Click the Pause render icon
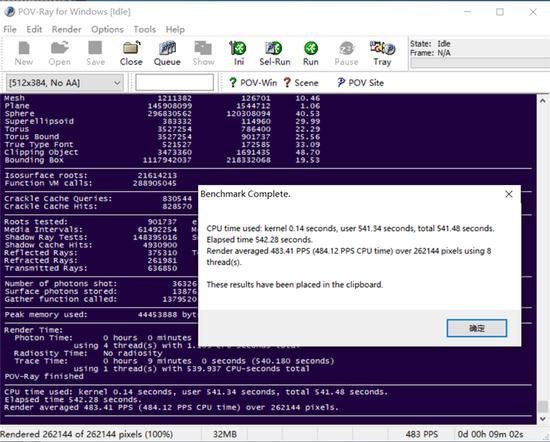Image resolution: width=550 pixels, height=442 pixels. point(347,53)
